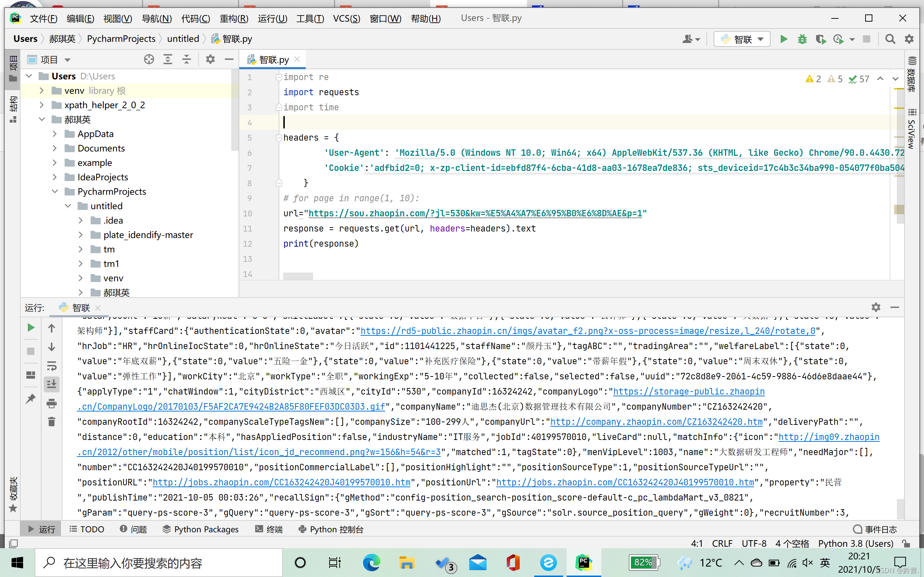This screenshot has height=577, width=924.
Task: Click the locate file crosshair icon in project panel
Action: coord(149,60)
